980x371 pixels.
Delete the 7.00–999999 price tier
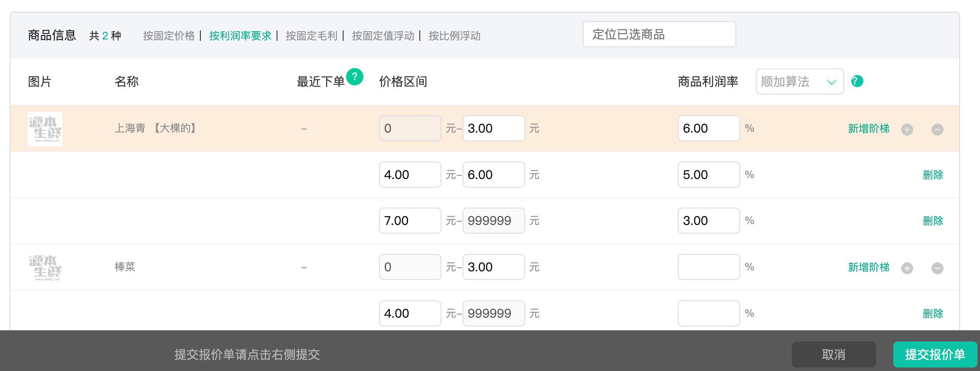[933, 221]
